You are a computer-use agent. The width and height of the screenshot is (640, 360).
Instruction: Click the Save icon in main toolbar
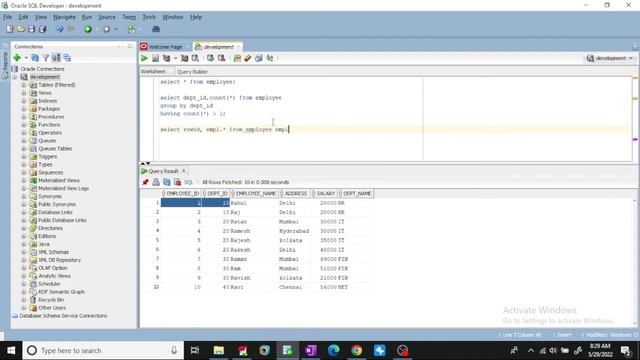(31, 29)
